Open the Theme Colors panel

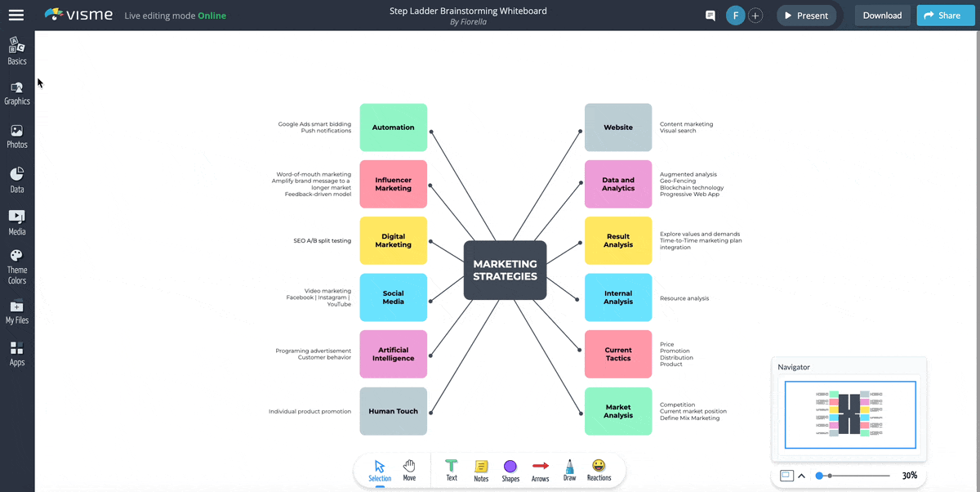[x=17, y=267]
